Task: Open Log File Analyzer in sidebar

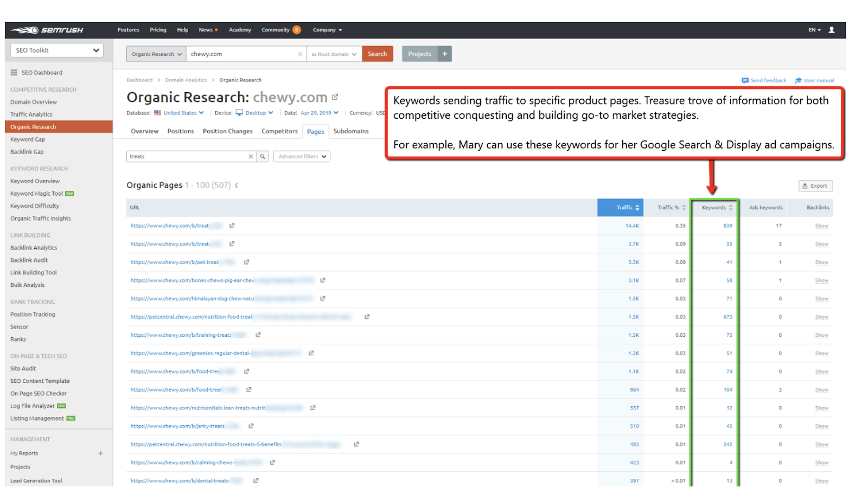Action: (33, 406)
